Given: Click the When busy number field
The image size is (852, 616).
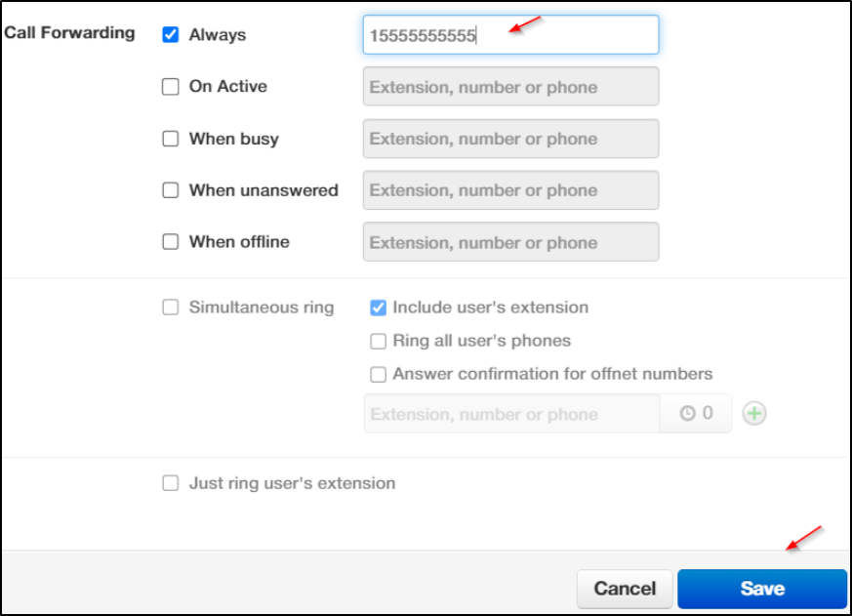Looking at the screenshot, I should tap(510, 139).
